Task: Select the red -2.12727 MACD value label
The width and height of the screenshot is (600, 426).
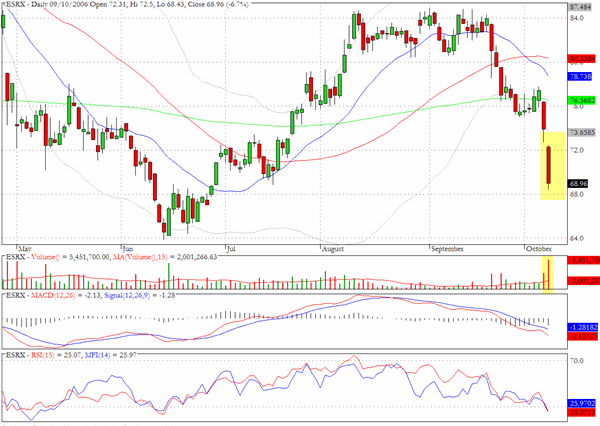Action: [x=583, y=336]
